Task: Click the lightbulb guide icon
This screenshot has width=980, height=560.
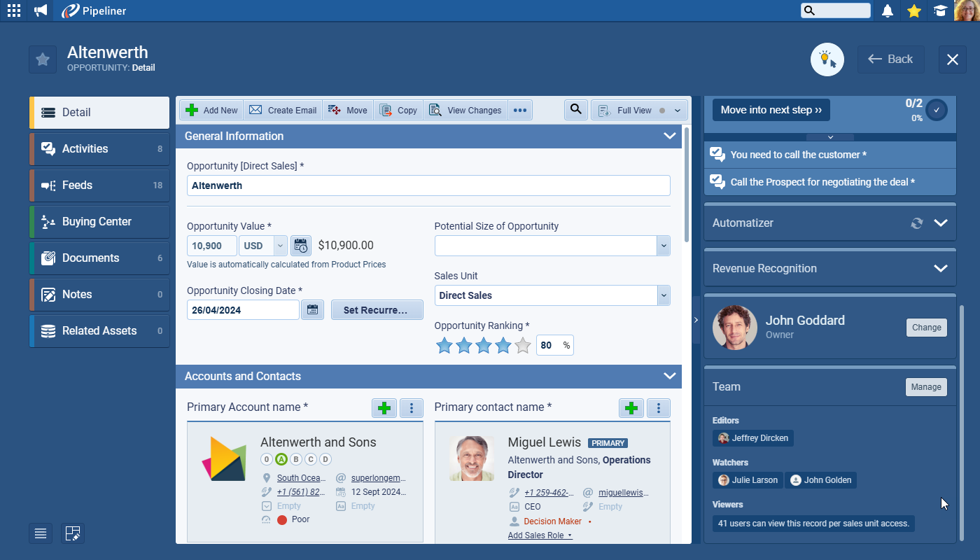Action: pyautogui.click(x=827, y=59)
